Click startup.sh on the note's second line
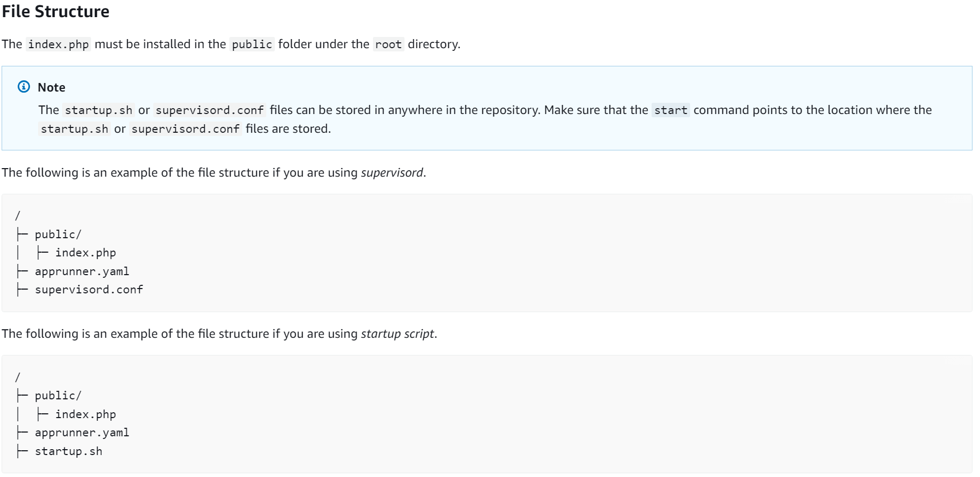980x477 pixels. point(74,129)
